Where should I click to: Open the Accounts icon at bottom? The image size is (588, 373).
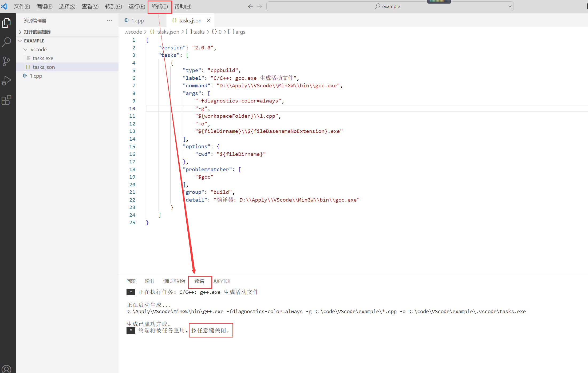(6, 369)
